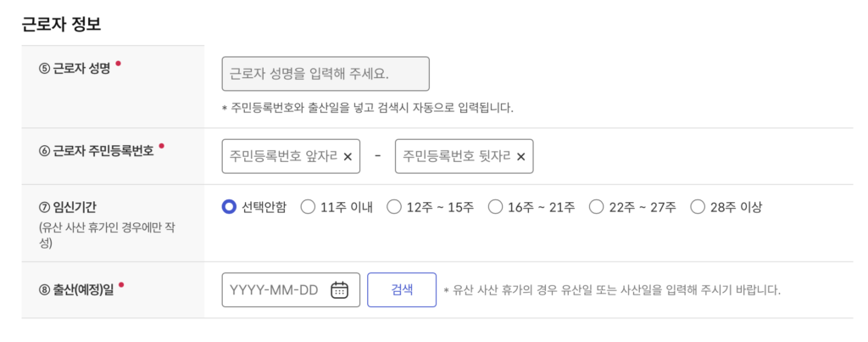Focus the 근로자 성명 input field

[x=325, y=74]
